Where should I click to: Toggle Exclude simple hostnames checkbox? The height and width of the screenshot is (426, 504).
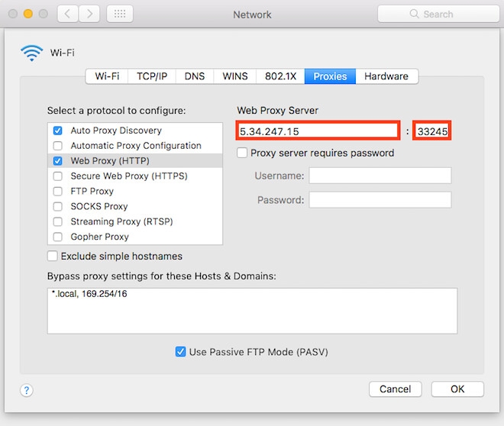[x=53, y=256]
